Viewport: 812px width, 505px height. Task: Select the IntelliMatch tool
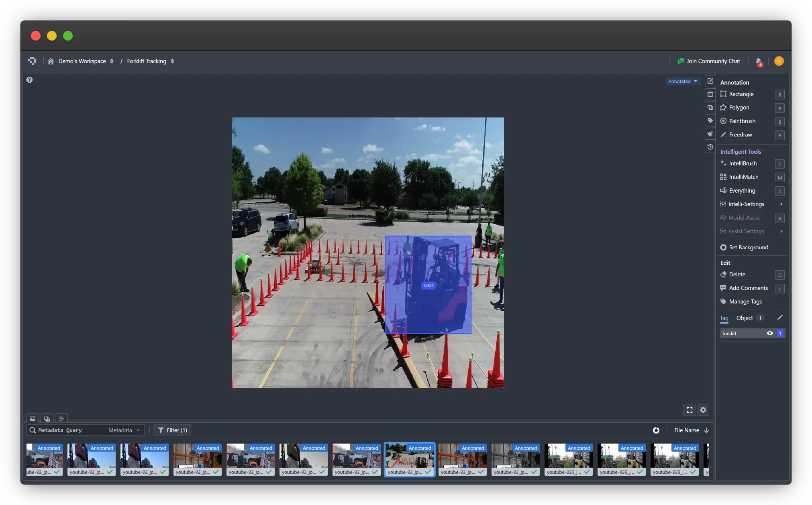[743, 177]
